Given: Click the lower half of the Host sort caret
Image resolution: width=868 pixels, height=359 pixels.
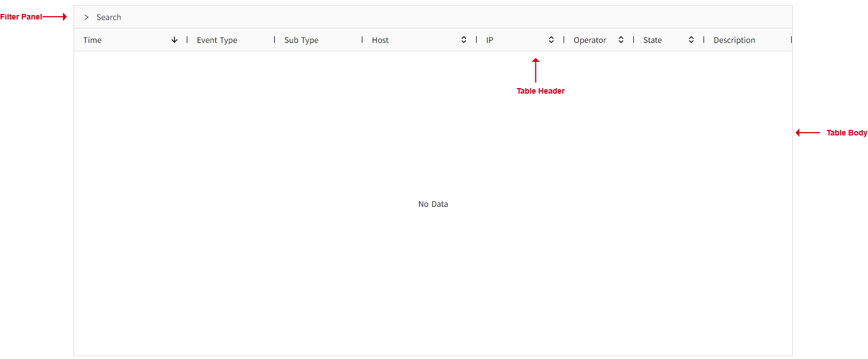Looking at the screenshot, I should tap(463, 42).
